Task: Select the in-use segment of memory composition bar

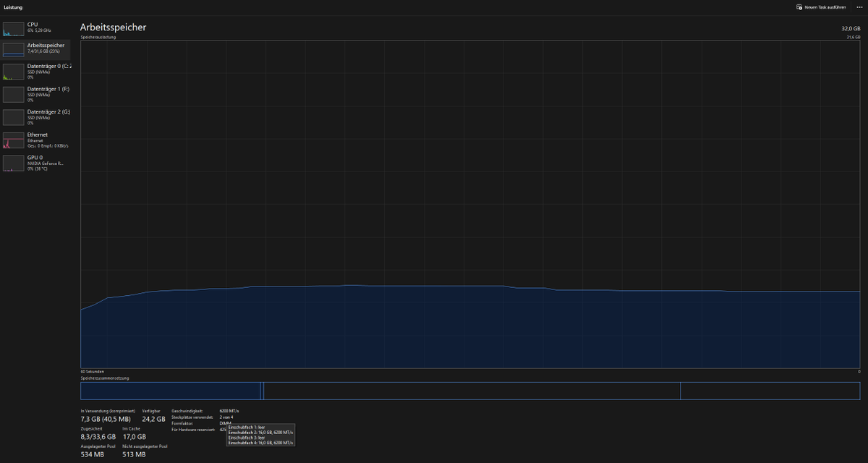Action: pos(170,391)
